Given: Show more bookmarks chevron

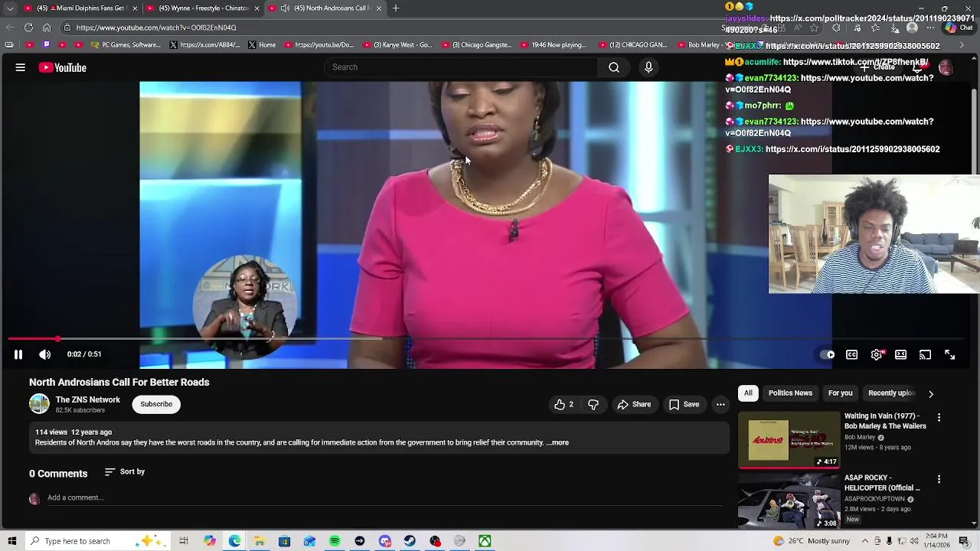Looking at the screenshot, I should click(962, 45).
